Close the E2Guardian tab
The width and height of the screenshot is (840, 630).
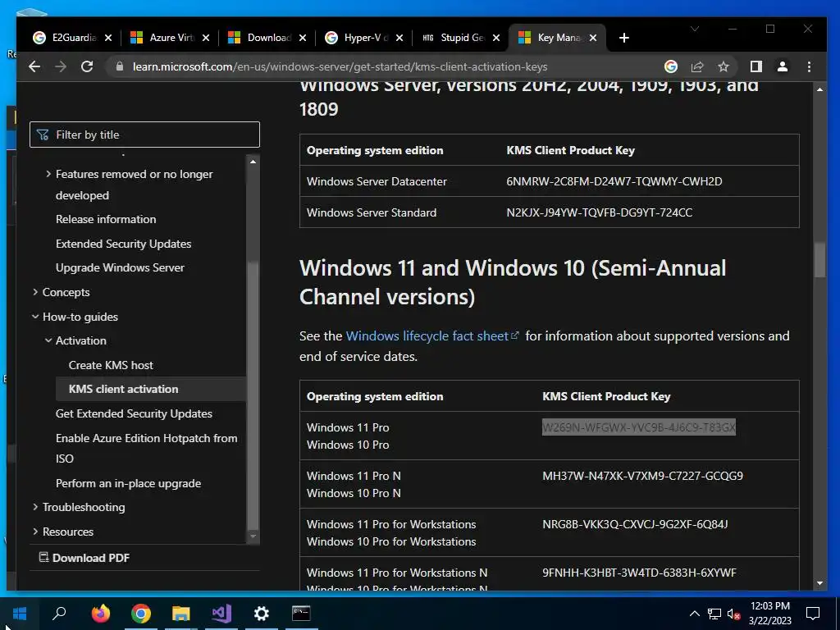click(x=108, y=38)
